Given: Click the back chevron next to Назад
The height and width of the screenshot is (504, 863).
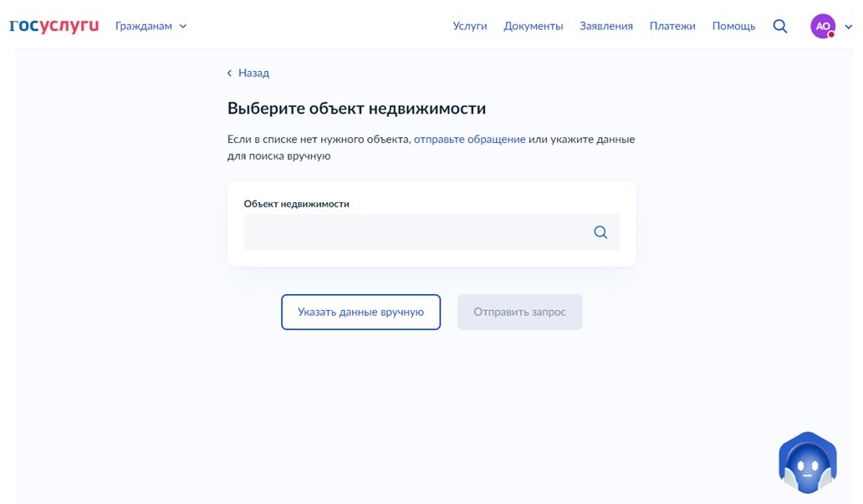Looking at the screenshot, I should click(229, 74).
